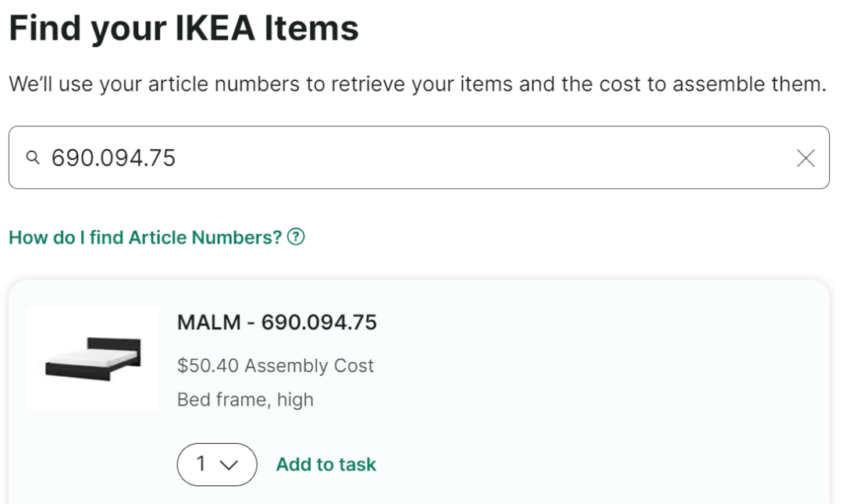The width and height of the screenshot is (843, 504).
Task: Click the question mark help icon
Action: [296, 236]
